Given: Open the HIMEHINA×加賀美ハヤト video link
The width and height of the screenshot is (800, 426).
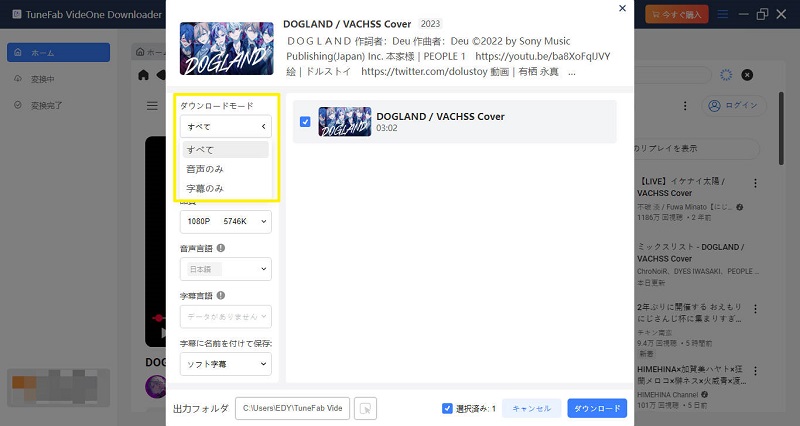Looking at the screenshot, I should [691, 374].
